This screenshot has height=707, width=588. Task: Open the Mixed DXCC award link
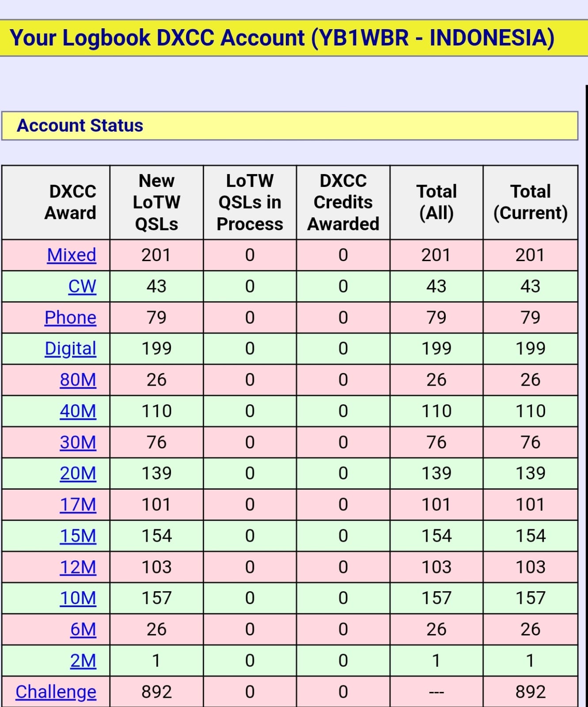(x=72, y=255)
